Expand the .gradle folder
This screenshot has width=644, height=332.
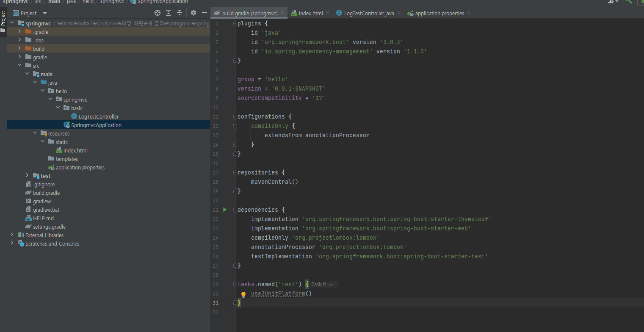[19, 32]
